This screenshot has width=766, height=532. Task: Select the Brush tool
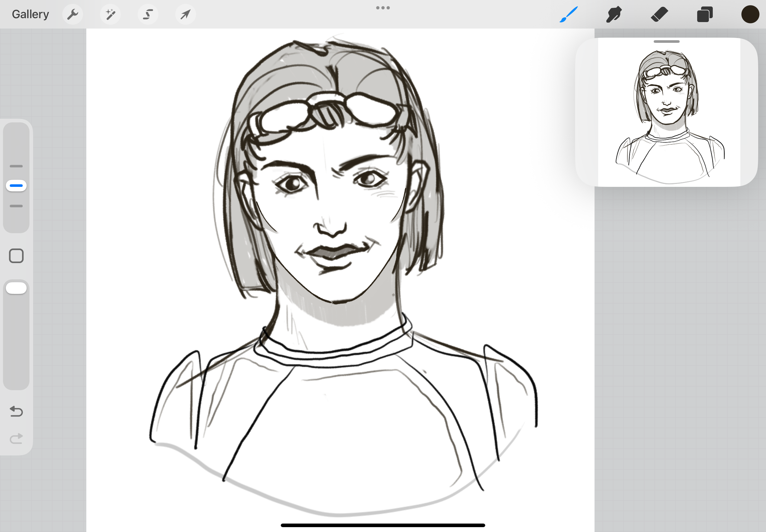pyautogui.click(x=569, y=14)
